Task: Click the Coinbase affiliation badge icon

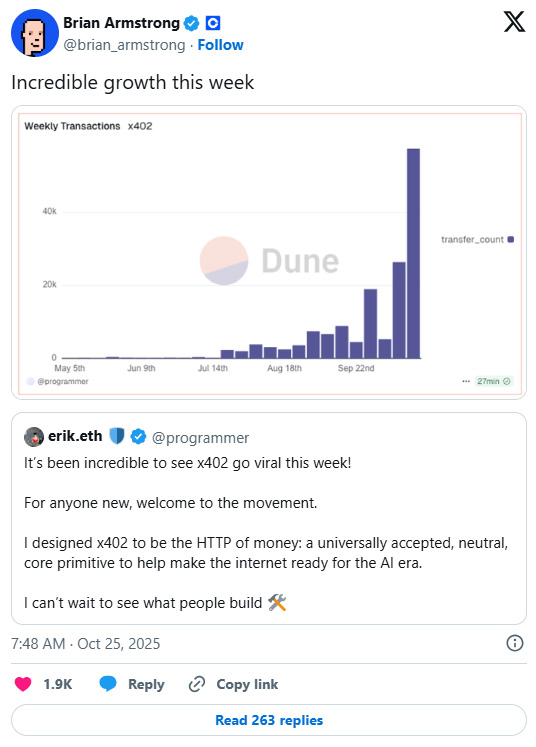Action: [212, 23]
